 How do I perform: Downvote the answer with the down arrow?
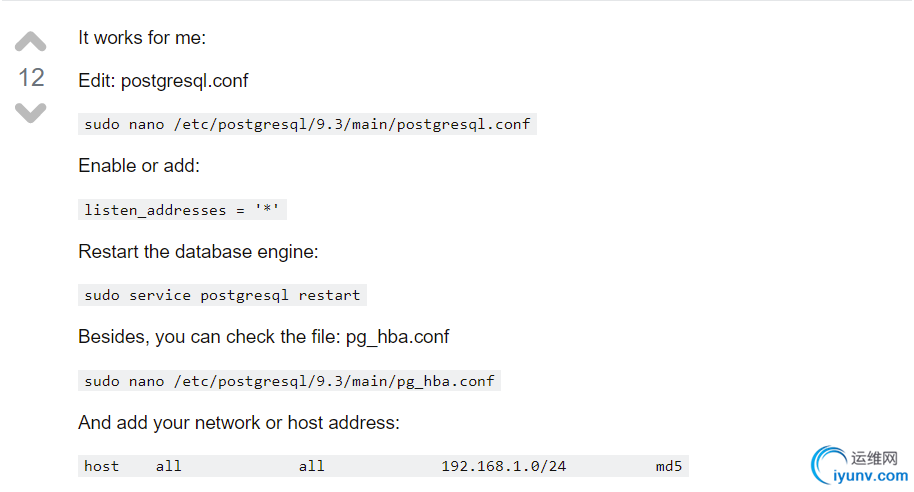tap(30, 113)
